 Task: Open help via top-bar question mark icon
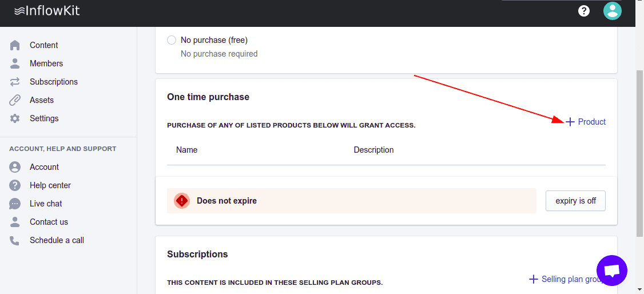pos(584,11)
